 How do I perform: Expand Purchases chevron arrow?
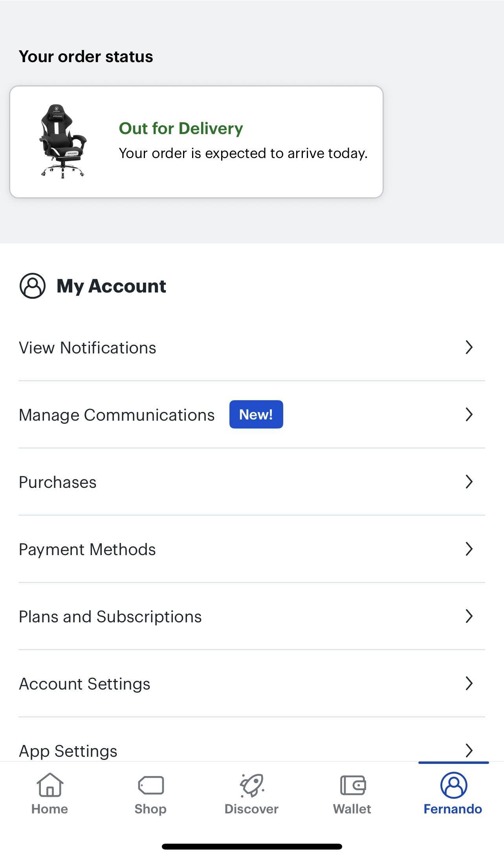click(469, 482)
